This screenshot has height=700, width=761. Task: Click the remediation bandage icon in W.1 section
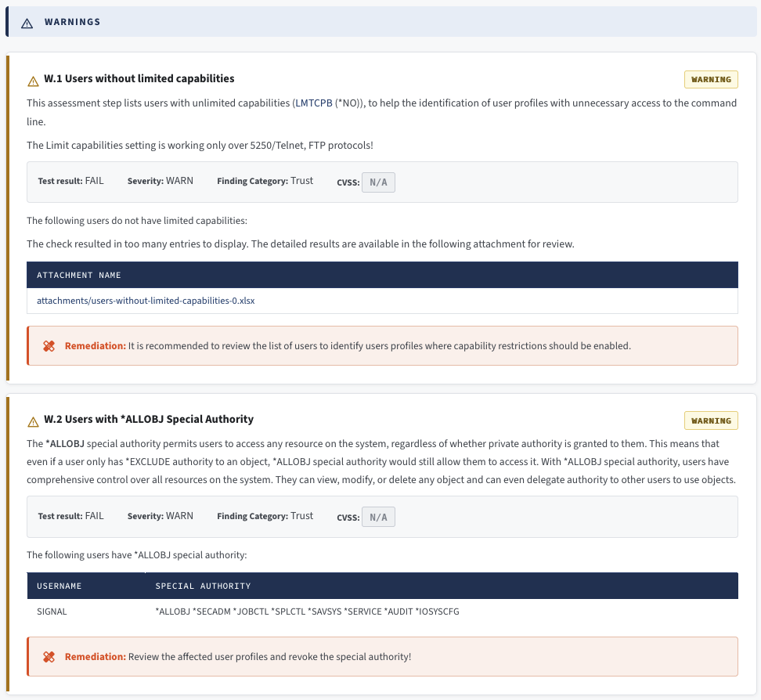click(x=49, y=346)
